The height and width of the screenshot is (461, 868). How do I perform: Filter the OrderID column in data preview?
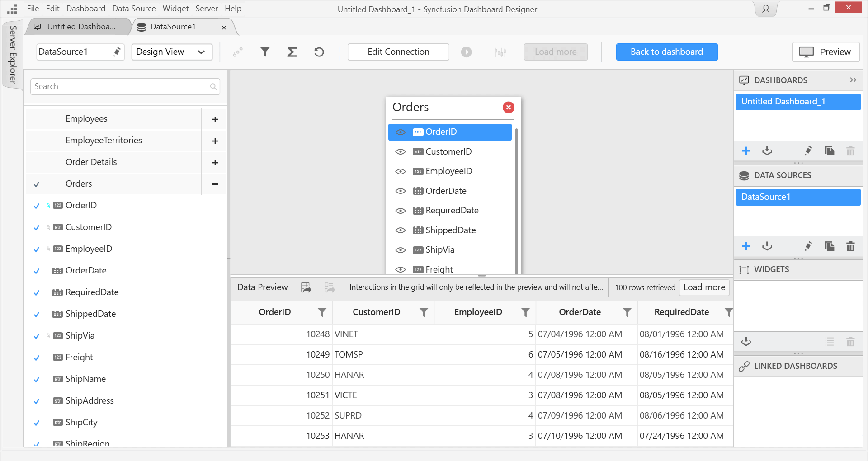pos(322,312)
